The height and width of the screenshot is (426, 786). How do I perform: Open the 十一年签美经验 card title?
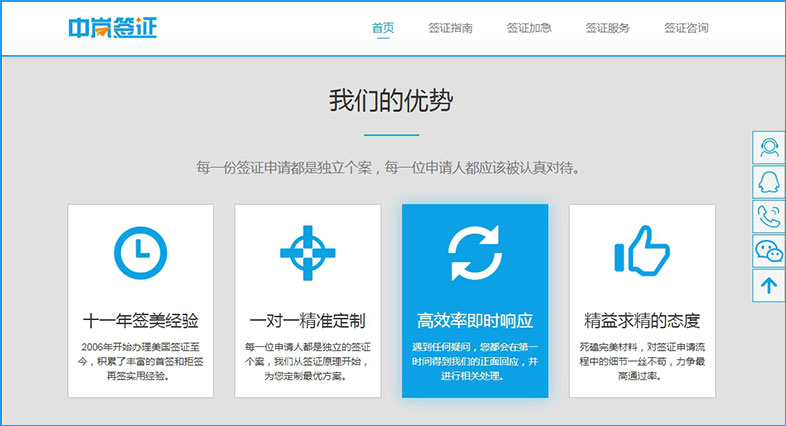click(140, 321)
